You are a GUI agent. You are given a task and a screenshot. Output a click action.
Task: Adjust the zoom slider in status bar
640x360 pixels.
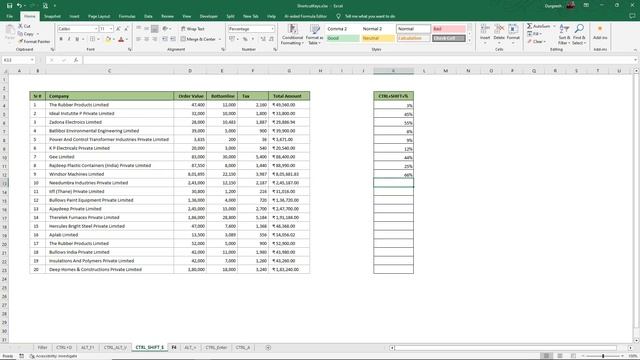coord(603,356)
